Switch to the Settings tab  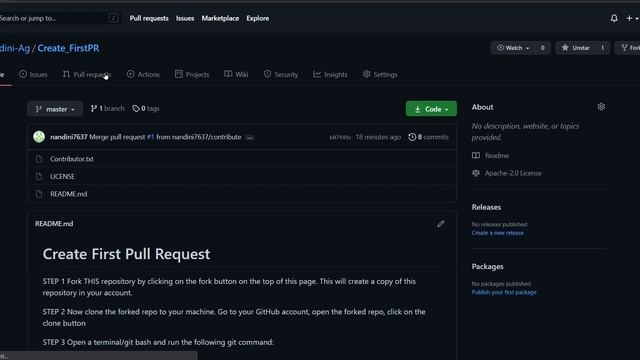[380, 74]
